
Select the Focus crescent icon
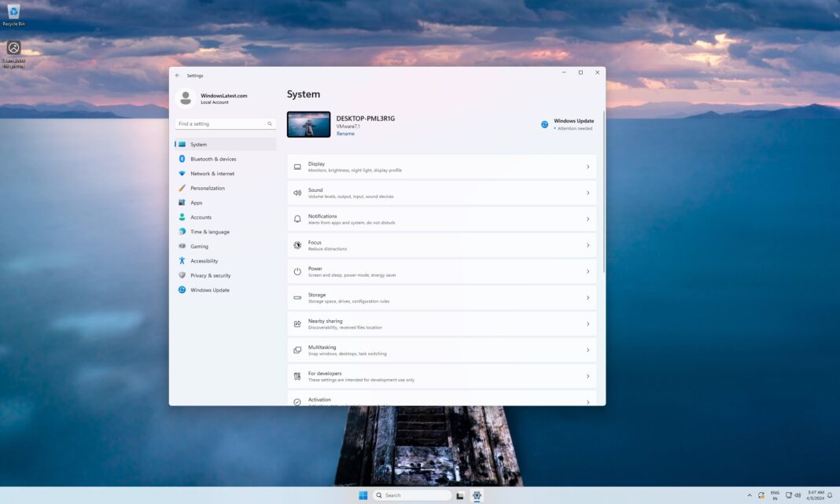pos(297,245)
